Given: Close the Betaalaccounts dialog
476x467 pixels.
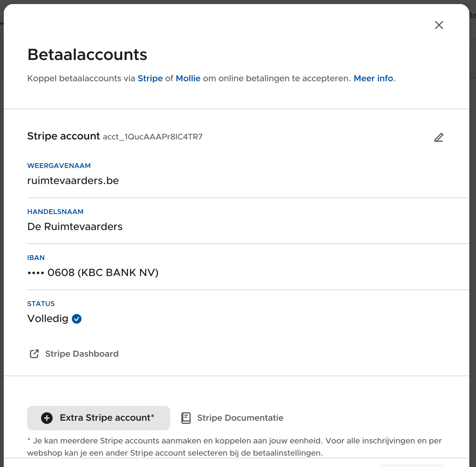Looking at the screenshot, I should click(439, 25).
